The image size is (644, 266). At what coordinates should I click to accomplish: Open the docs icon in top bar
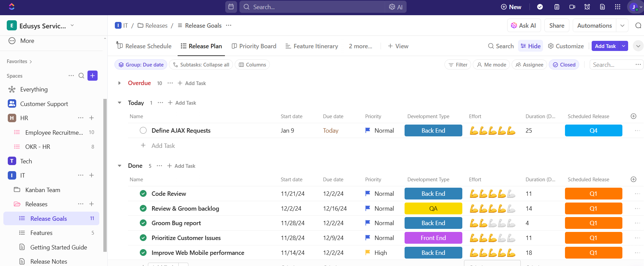[x=602, y=7]
